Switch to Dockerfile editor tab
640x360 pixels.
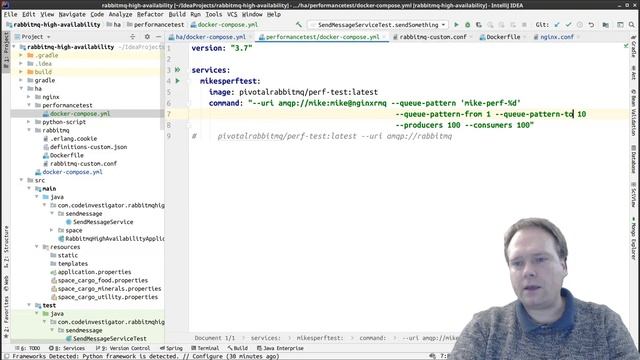click(502, 37)
